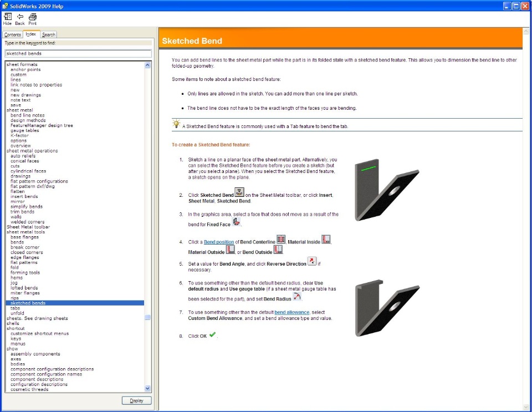This screenshot has width=532, height=412.
Task: Select 'simplify bends' index entry
Action: pyautogui.click(x=27, y=207)
